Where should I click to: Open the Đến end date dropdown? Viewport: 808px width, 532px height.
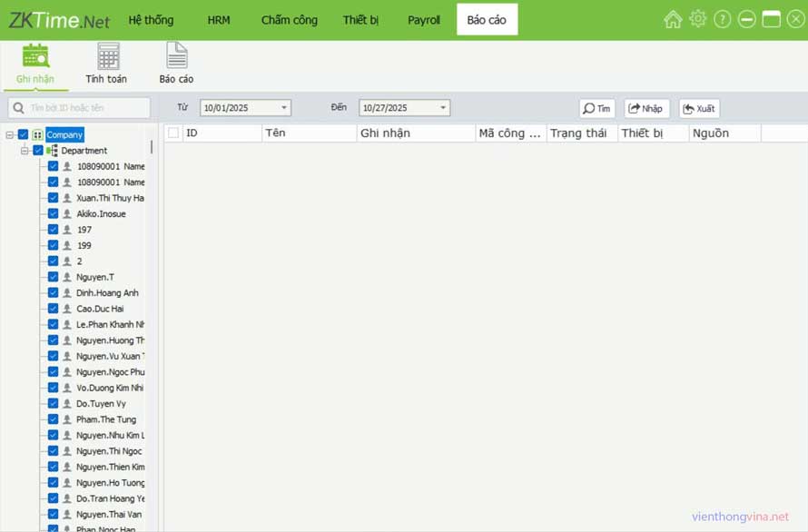[443, 108]
